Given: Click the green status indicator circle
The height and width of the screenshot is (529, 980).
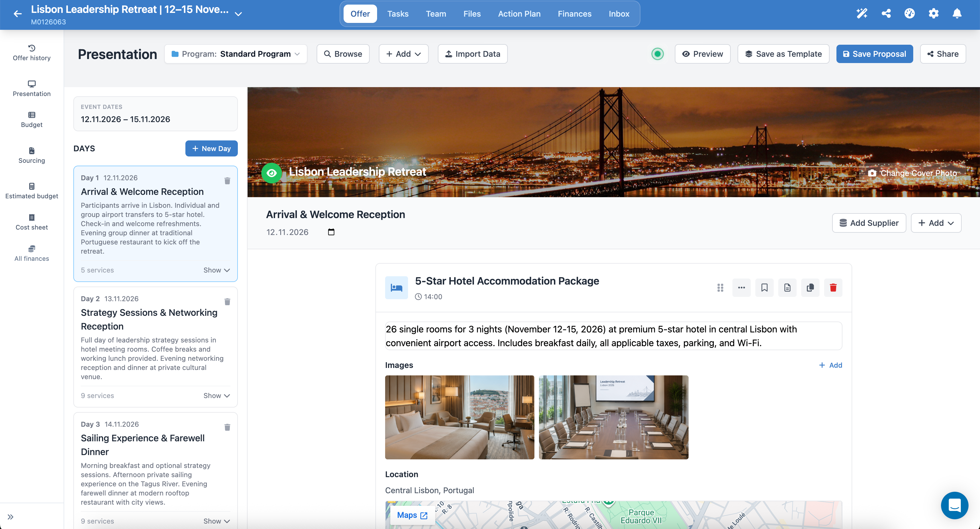Looking at the screenshot, I should [x=657, y=54].
